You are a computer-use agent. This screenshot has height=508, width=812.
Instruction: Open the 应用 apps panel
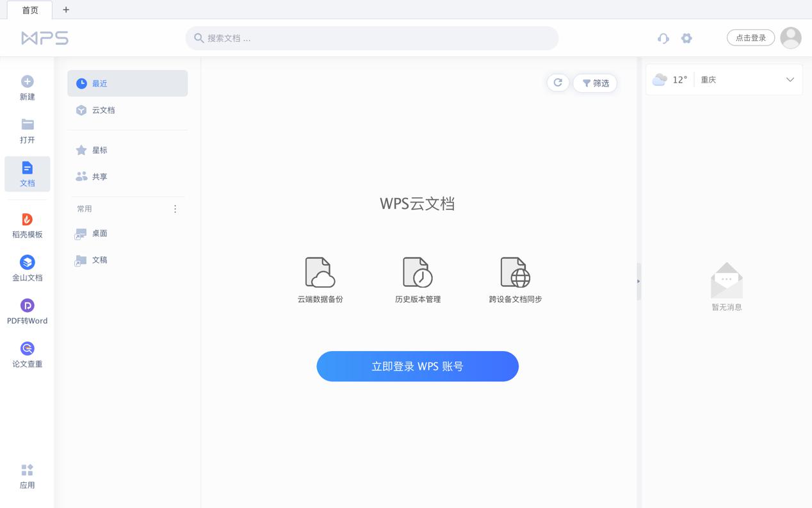[27, 476]
